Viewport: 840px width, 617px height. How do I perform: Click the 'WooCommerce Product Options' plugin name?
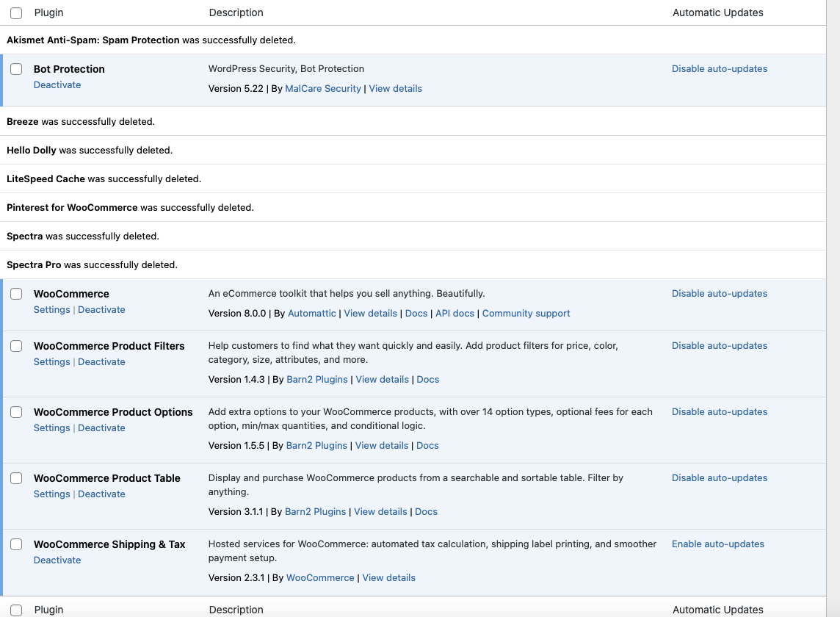(113, 412)
